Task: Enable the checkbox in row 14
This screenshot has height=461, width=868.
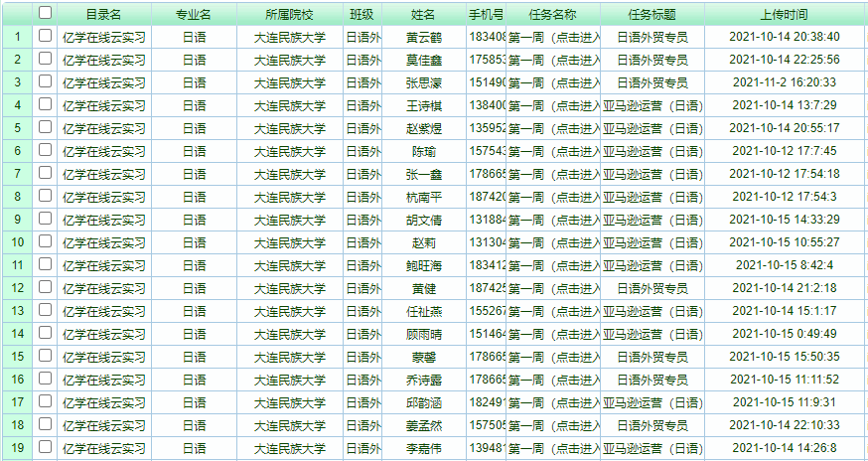Action: pyautogui.click(x=45, y=333)
